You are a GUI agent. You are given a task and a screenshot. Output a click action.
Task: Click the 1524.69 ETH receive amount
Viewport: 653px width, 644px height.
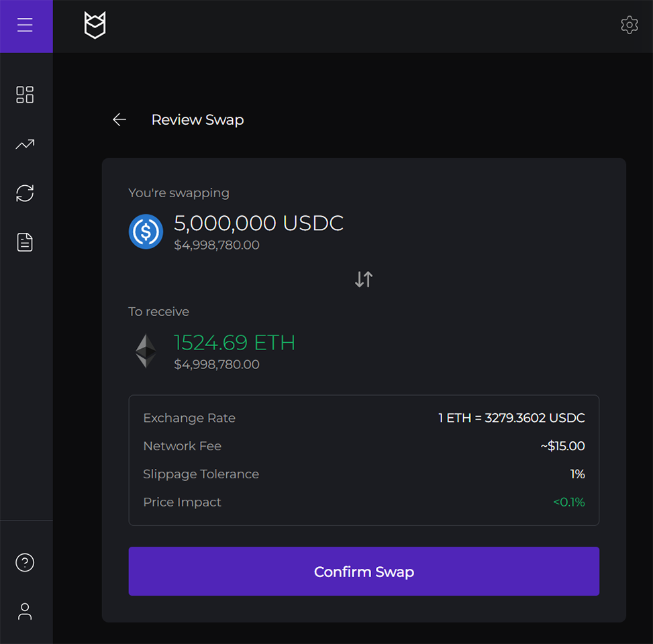[234, 343]
